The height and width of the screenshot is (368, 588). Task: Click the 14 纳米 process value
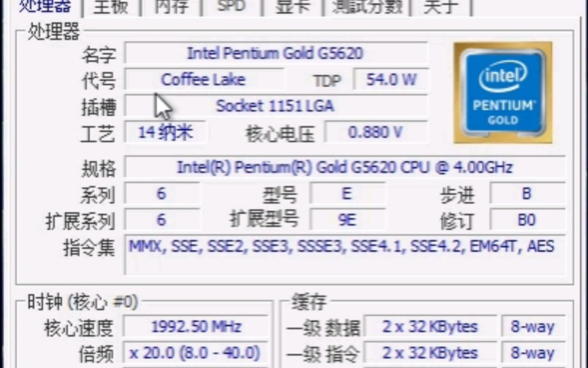coord(165,132)
